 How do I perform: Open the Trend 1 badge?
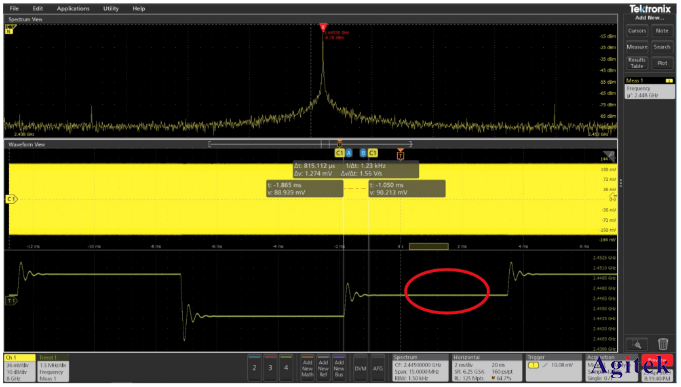tap(53, 368)
